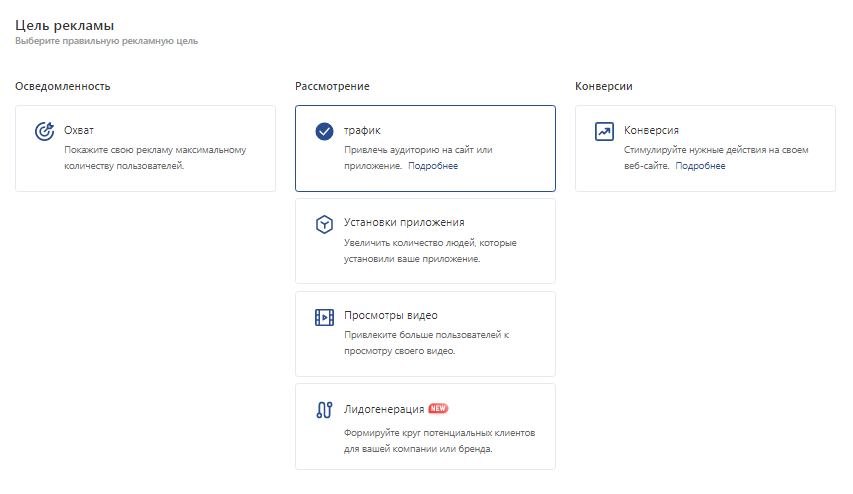Click the Охват target icon
The height and width of the screenshot is (494, 853).
(x=45, y=131)
